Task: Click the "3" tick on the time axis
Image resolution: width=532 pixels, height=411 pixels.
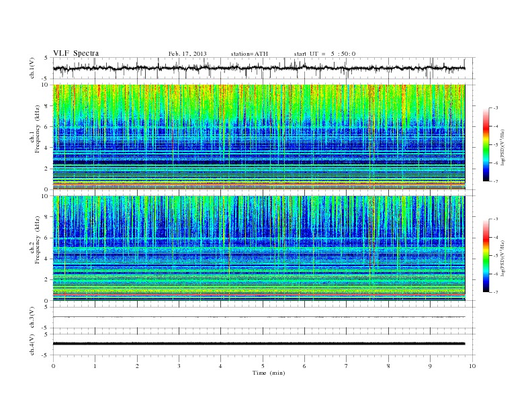Action: pyautogui.click(x=179, y=366)
